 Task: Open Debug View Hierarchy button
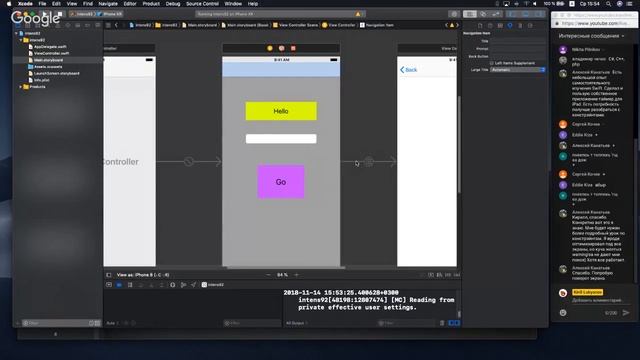click(172, 285)
